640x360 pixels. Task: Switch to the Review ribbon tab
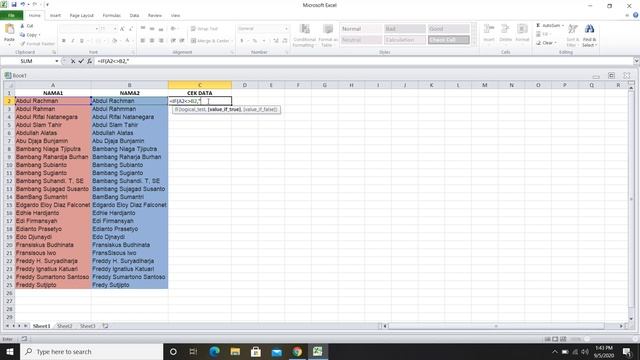[x=155, y=16]
